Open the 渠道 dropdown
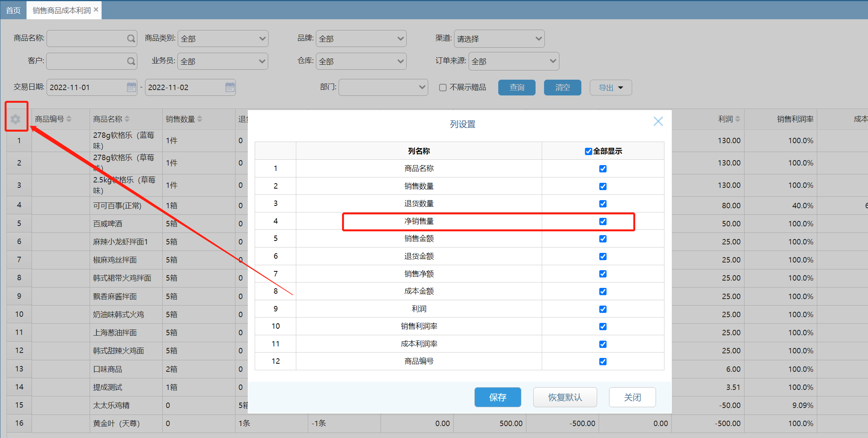Viewport: 868px width, 438px height. pyautogui.click(x=499, y=38)
